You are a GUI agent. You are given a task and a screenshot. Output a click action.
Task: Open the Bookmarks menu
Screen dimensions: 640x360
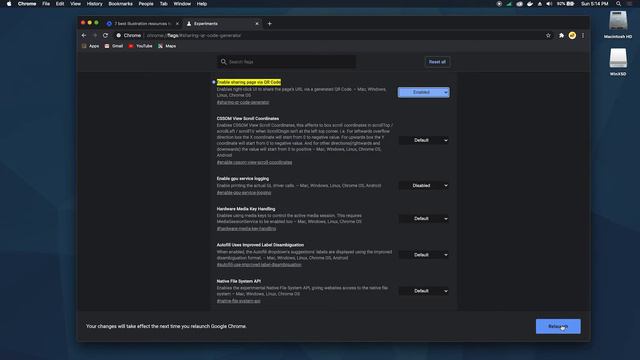coord(120,4)
